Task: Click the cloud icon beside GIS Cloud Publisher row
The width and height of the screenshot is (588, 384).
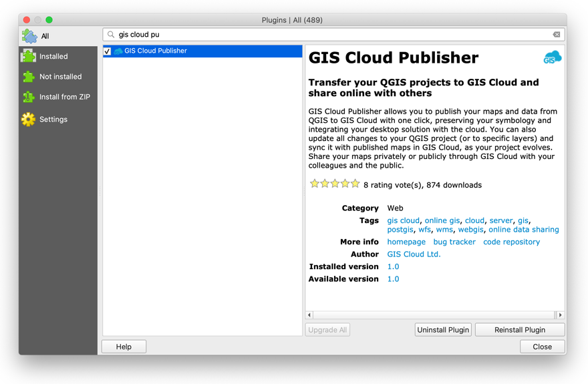Action: (x=118, y=51)
